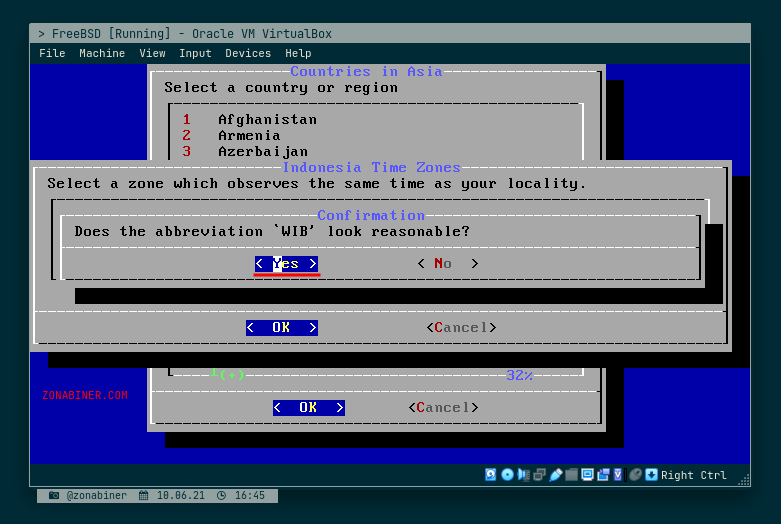Click the Right Ctrl host key label

pos(693,475)
